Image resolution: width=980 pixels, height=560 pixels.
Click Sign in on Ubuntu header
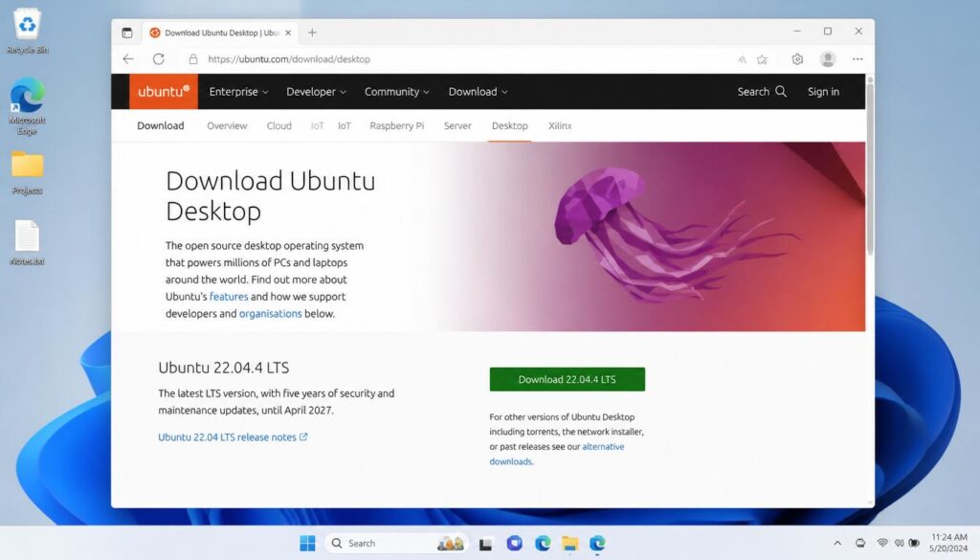(823, 91)
